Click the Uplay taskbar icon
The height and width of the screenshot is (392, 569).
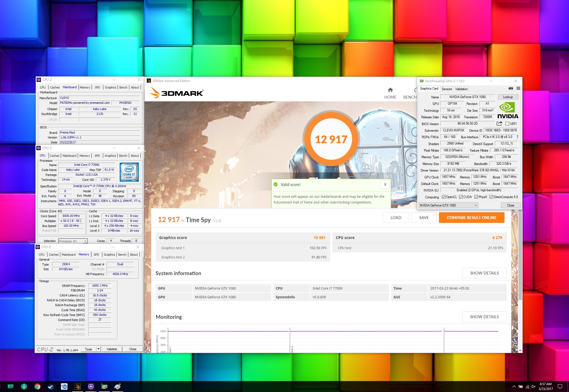click(x=64, y=387)
